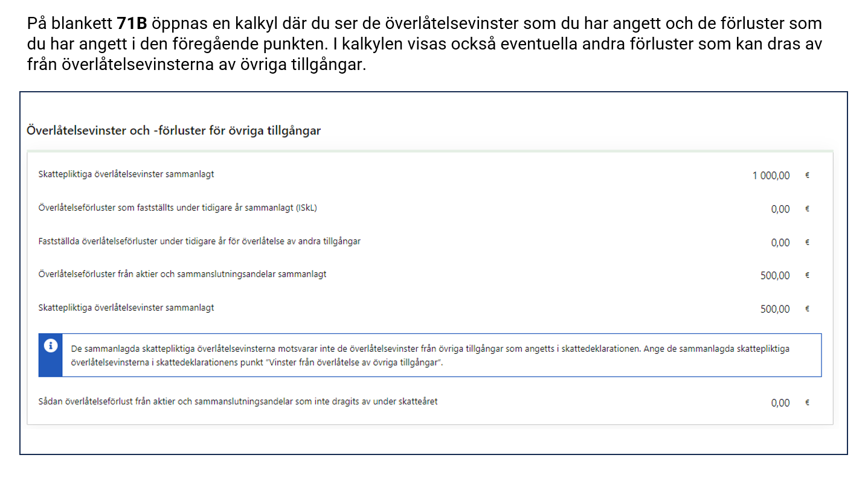Image resolution: width=868 pixels, height=481 pixels.
Task: Select the Skattepliktiga label above the info box
Action: 126,308
